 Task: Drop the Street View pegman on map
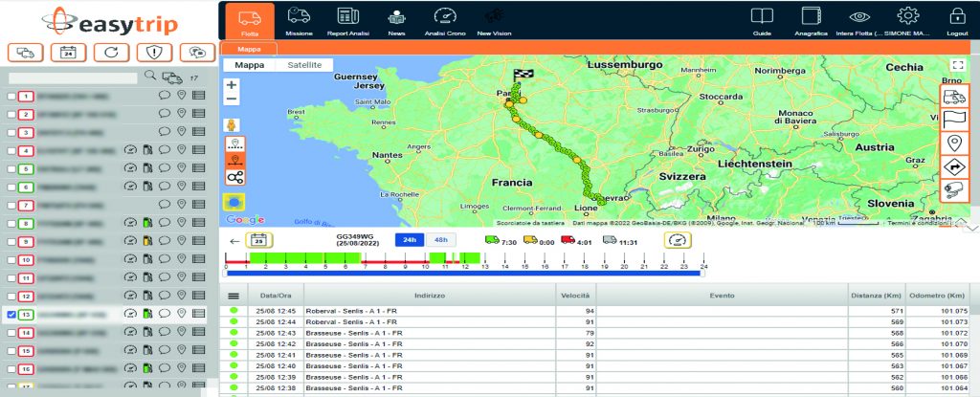(x=233, y=124)
